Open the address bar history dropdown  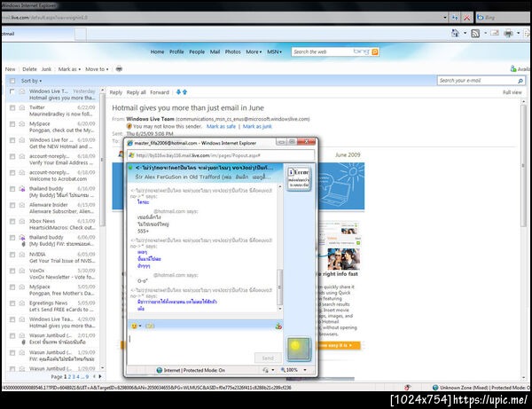click(x=445, y=18)
